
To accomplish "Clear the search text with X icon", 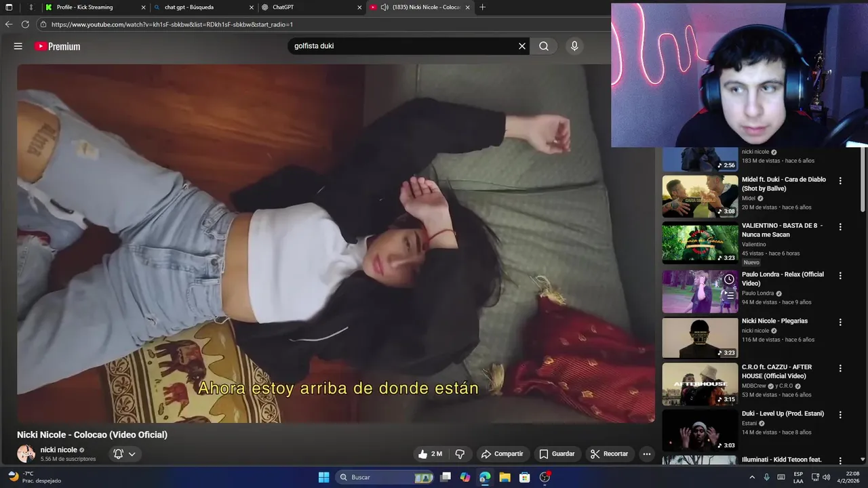I will coord(522,46).
